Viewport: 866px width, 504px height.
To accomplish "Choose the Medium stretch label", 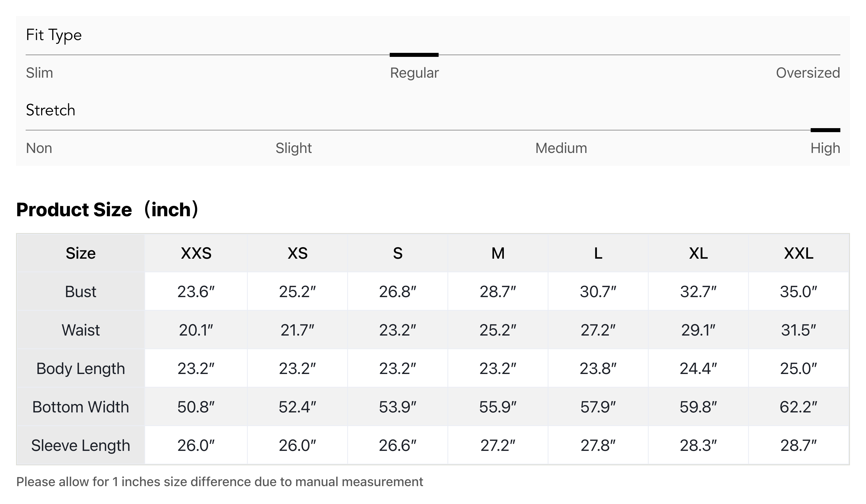I will click(x=561, y=148).
